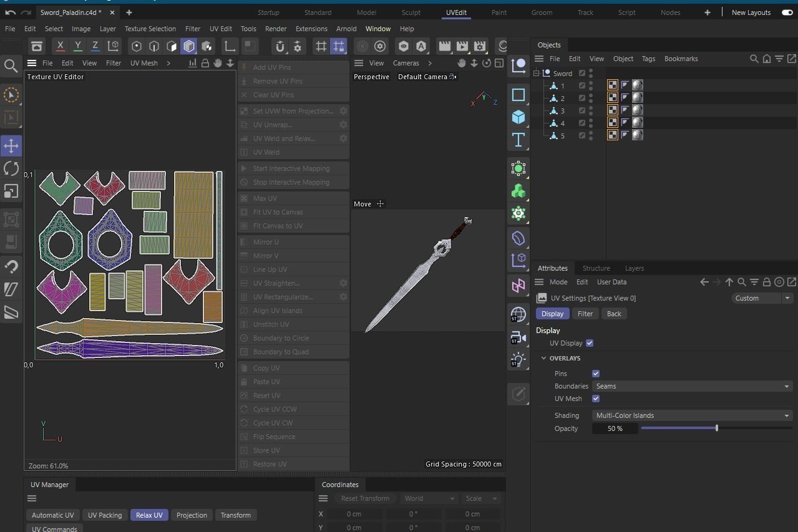798x532 pixels.
Task: Toggle the checkmark for object 1
Action: [582, 86]
